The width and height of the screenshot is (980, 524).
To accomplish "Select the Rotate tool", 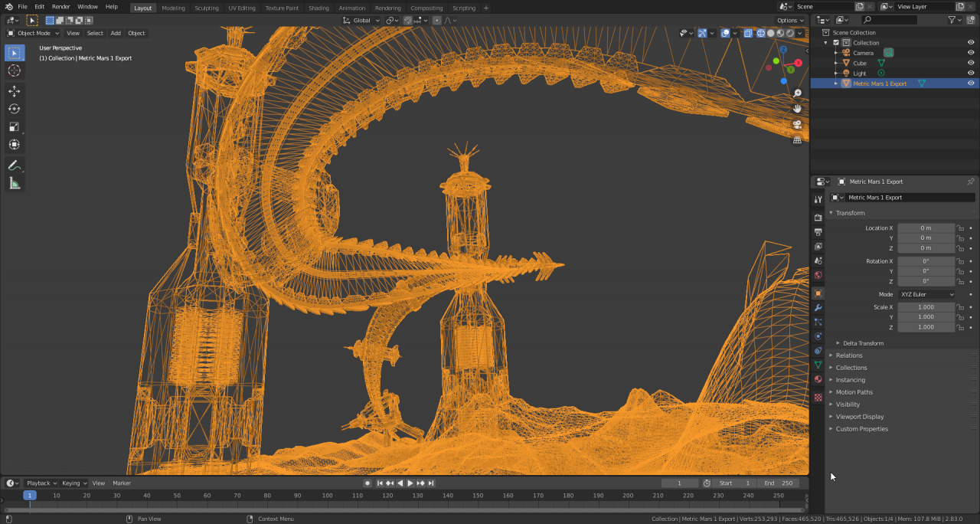I will pos(15,109).
